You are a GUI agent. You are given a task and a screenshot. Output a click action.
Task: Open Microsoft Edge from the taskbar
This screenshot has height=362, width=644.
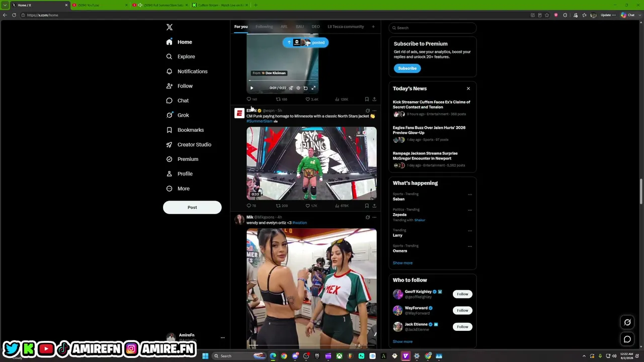(x=273, y=356)
